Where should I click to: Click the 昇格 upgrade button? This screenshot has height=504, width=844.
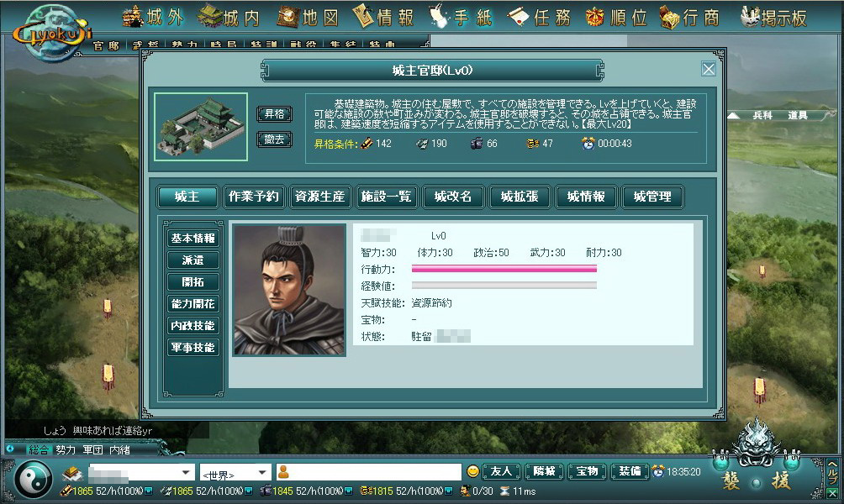(275, 114)
